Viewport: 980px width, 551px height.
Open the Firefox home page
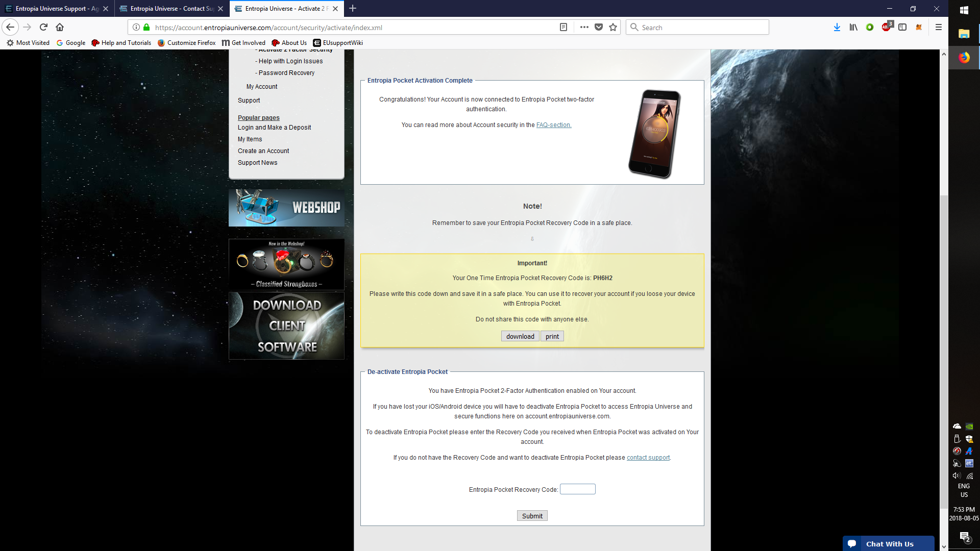pos(60,27)
